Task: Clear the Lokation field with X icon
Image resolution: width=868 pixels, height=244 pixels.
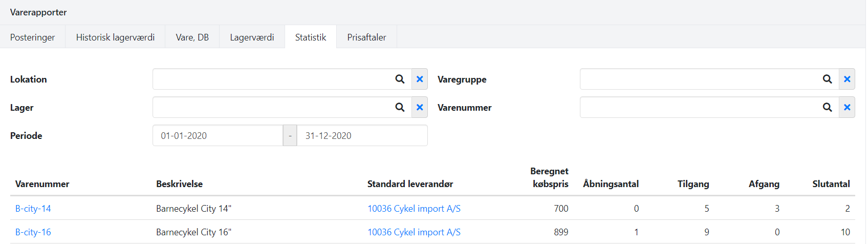Action: pyautogui.click(x=420, y=79)
